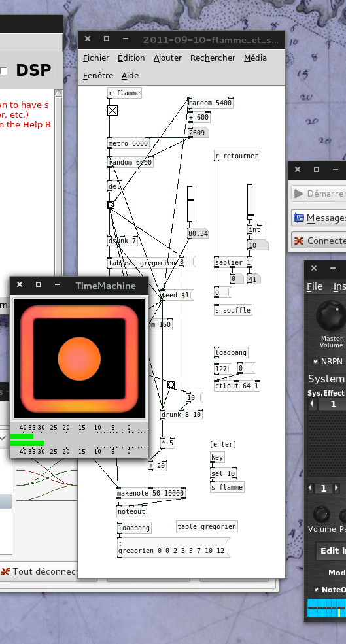Select the ctlout 64 1 object
This screenshot has height=644, width=346.
(x=237, y=386)
